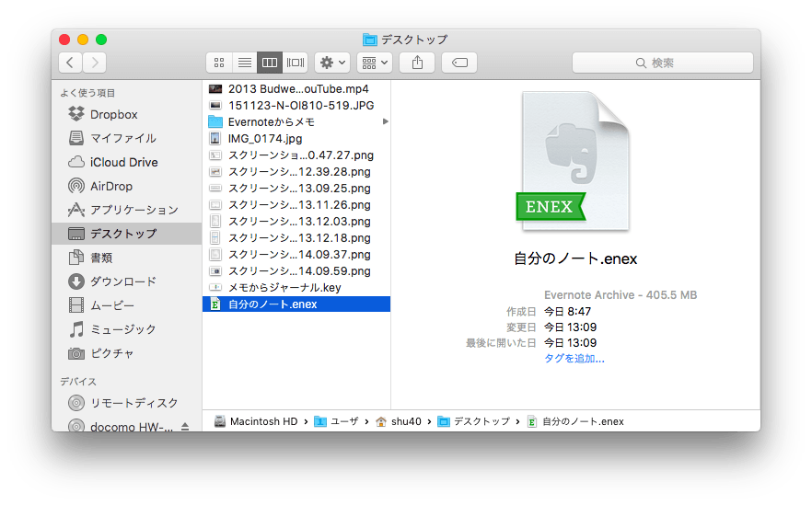812x505 pixels.
Task: Go forward with the right chevron button
Action: (x=94, y=63)
